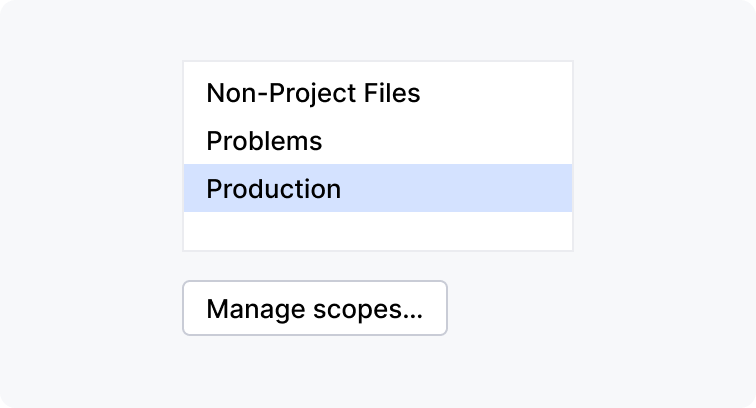Click blank space at the list bottom

point(377,231)
